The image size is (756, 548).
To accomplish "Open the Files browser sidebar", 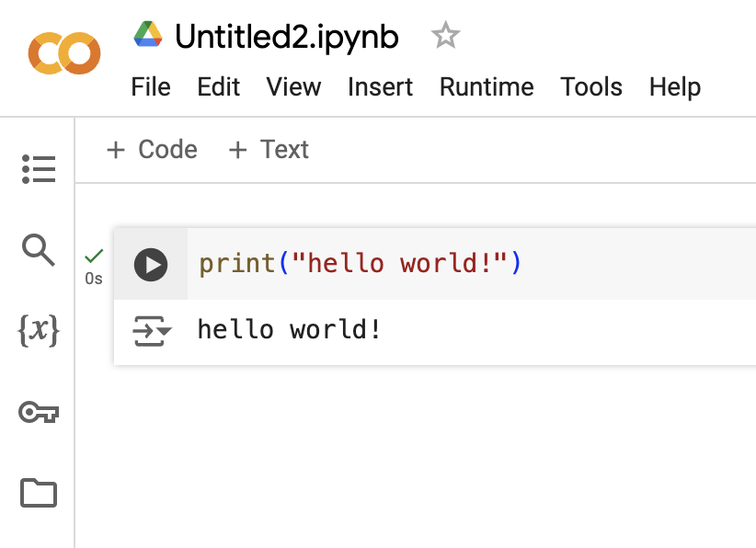I will click(38, 493).
